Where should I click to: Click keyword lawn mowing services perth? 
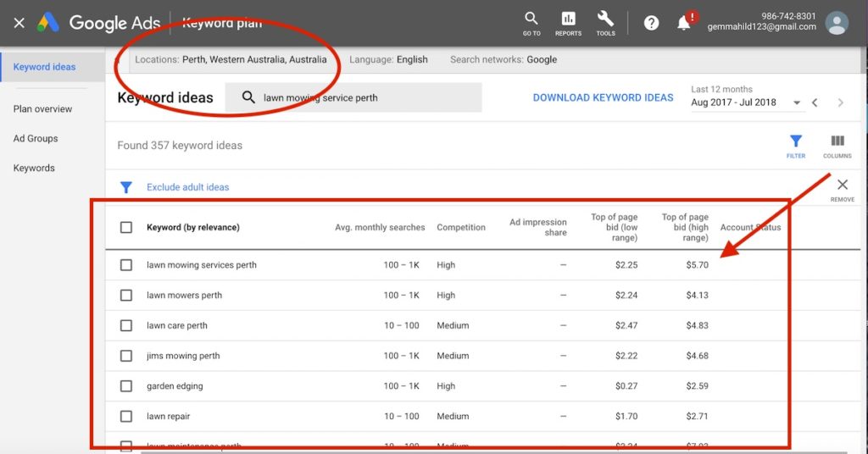click(202, 265)
